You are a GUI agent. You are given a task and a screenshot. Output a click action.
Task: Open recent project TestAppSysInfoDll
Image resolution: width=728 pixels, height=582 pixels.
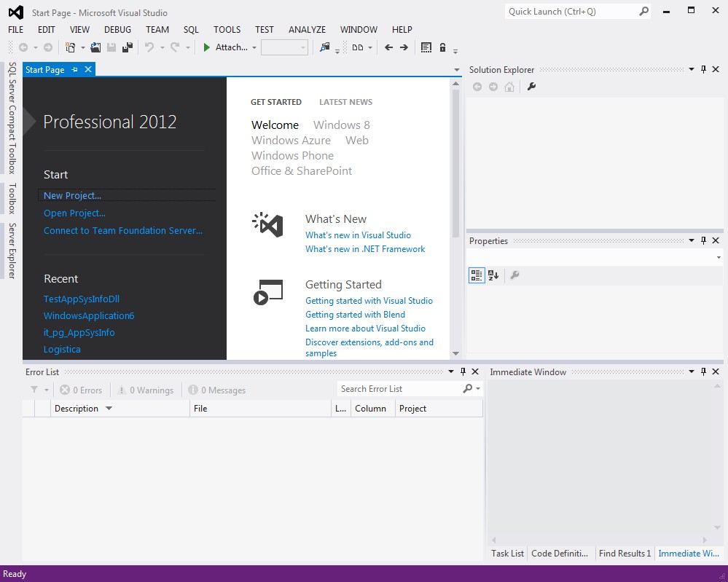click(82, 299)
